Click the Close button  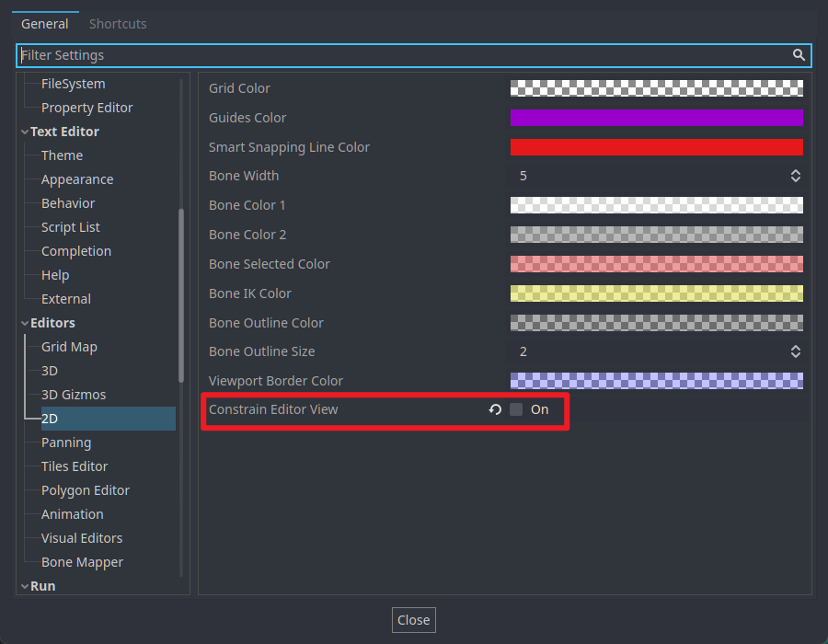point(413,619)
